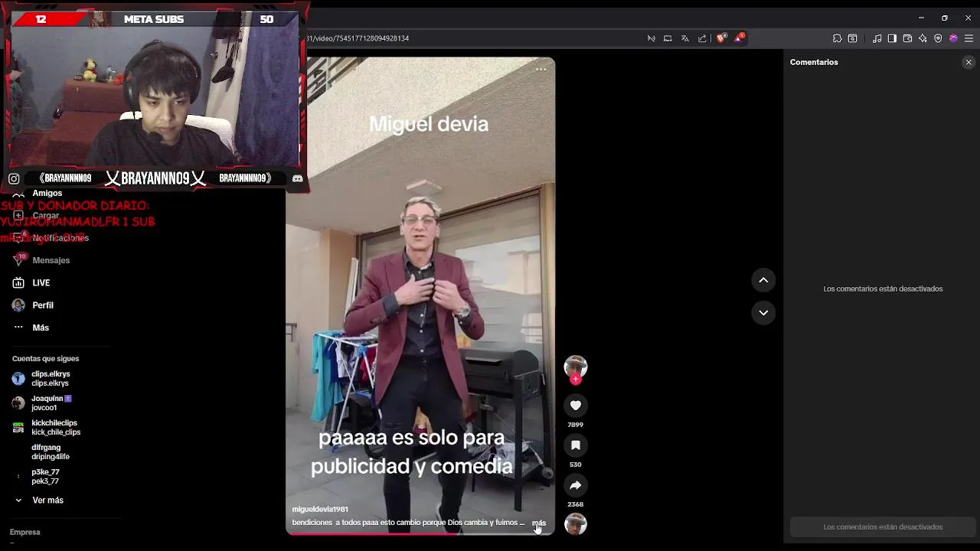Open the Brave VPN shield icon
This screenshot has height=551, width=980.
(938, 38)
